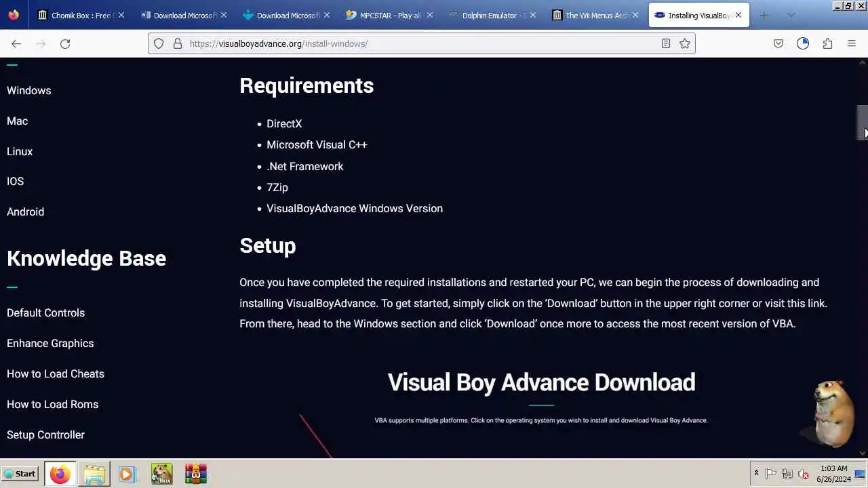
Task: Open the Mac sidebar link
Action: click(x=18, y=121)
